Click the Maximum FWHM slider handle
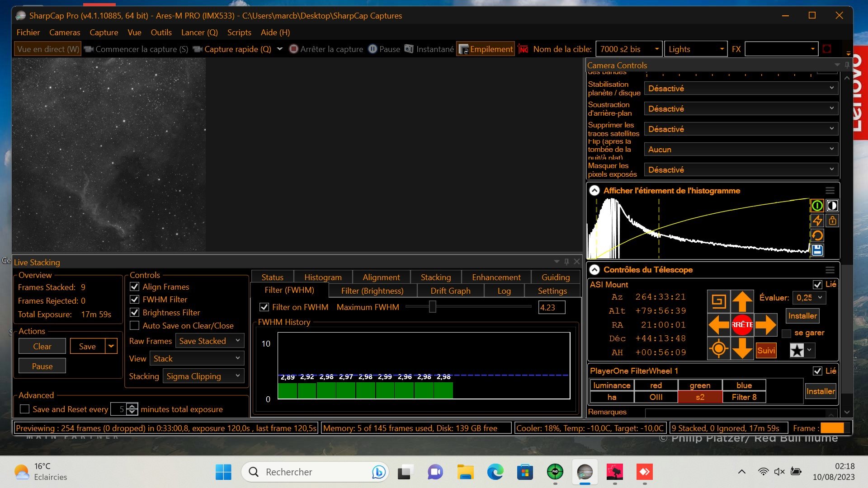This screenshot has width=868, height=488. click(x=433, y=307)
